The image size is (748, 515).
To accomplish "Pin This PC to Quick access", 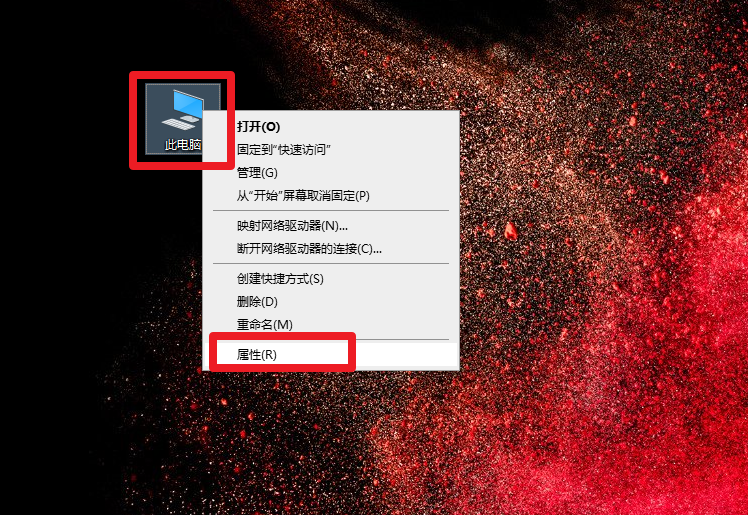I will [331, 149].
